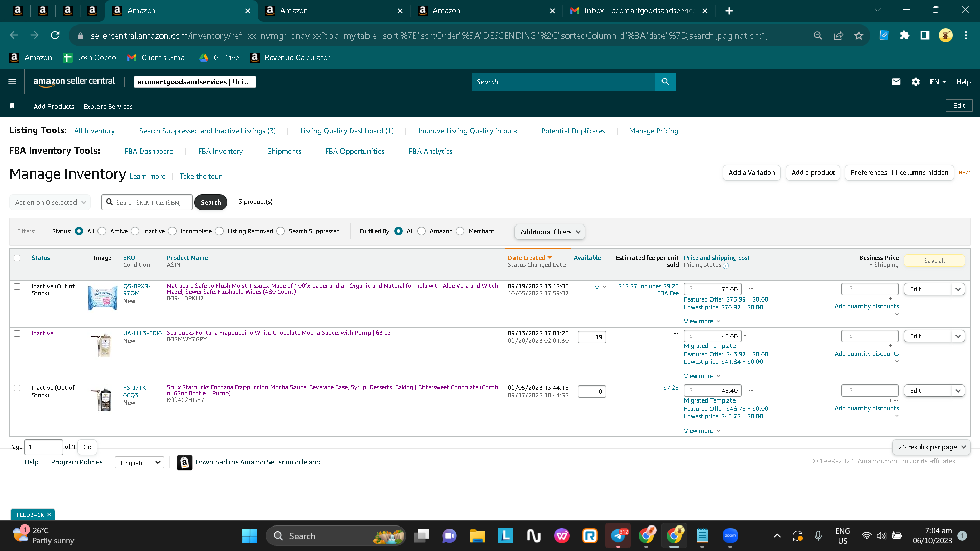The image size is (980, 551).
Task: Open Seller Central hamburger menu
Action: (12, 82)
